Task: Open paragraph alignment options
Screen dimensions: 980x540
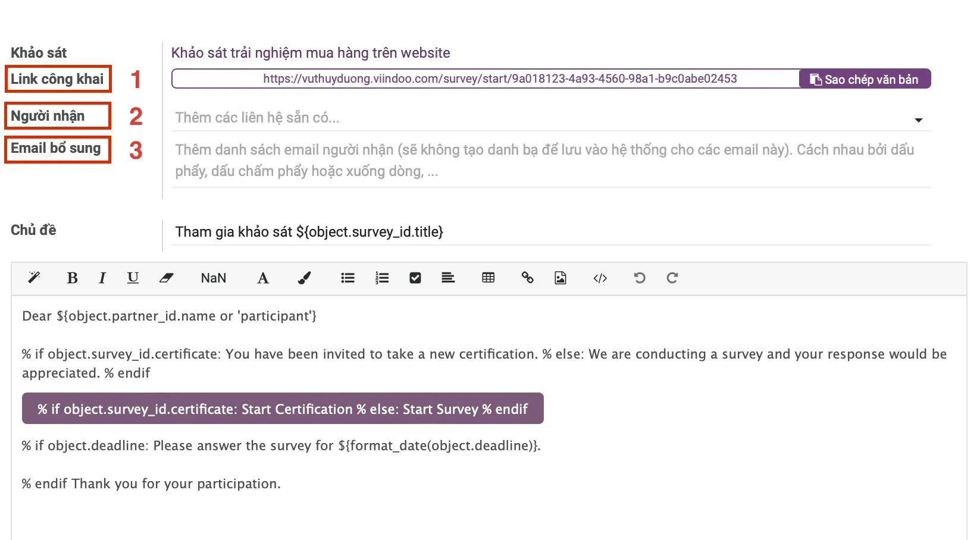Action: [448, 278]
